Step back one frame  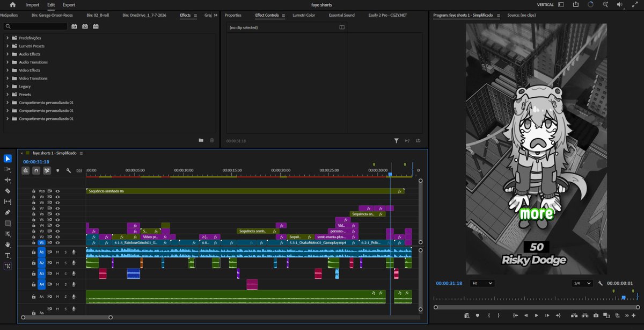pos(526,315)
